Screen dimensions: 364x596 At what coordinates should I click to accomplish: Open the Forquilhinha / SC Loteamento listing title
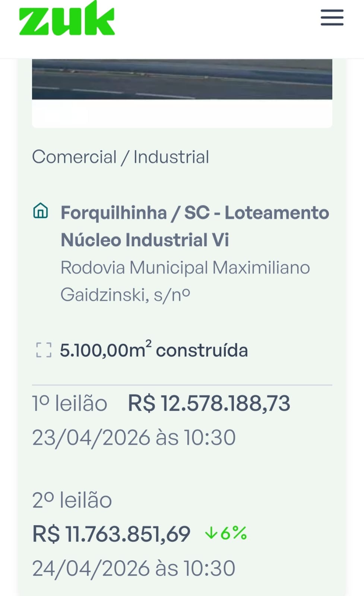tap(194, 213)
